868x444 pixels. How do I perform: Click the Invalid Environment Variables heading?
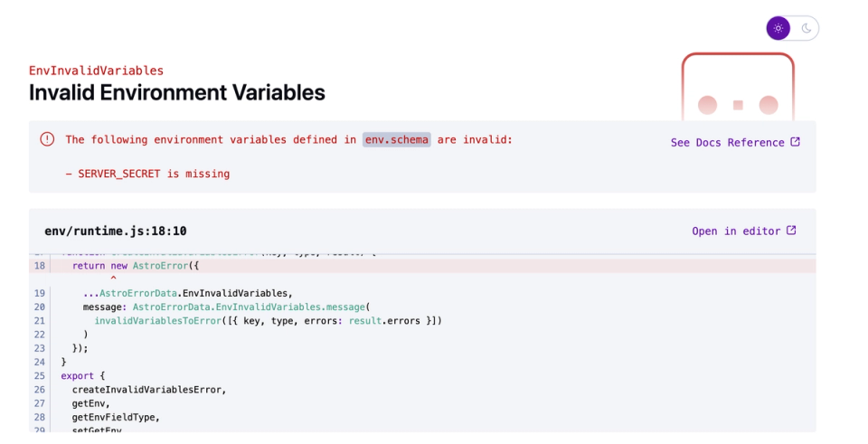176,92
